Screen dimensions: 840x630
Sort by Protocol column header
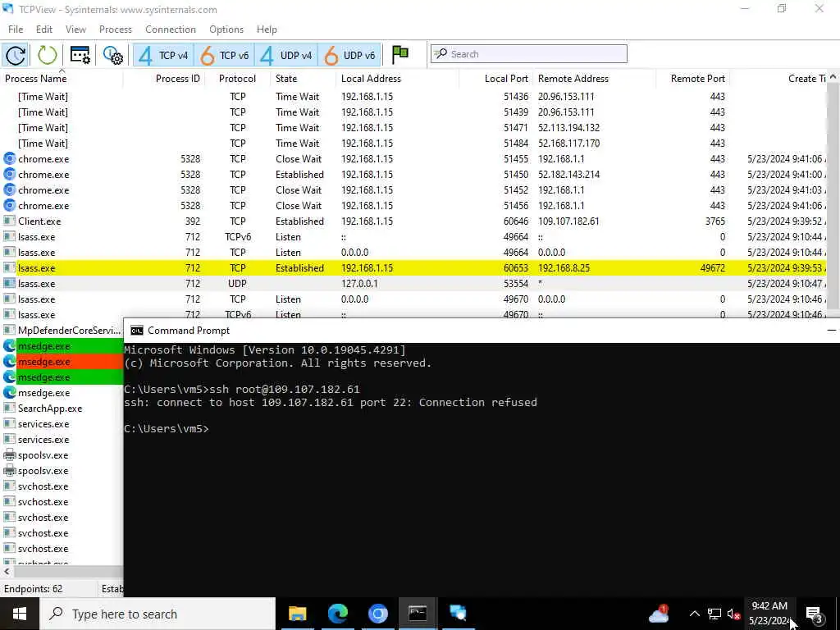(x=237, y=79)
